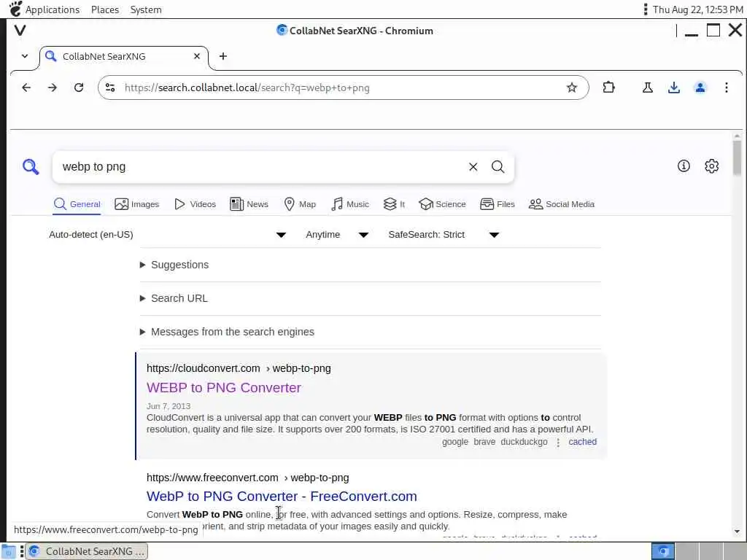Open the System menu
The width and height of the screenshot is (747, 560).
click(x=146, y=9)
